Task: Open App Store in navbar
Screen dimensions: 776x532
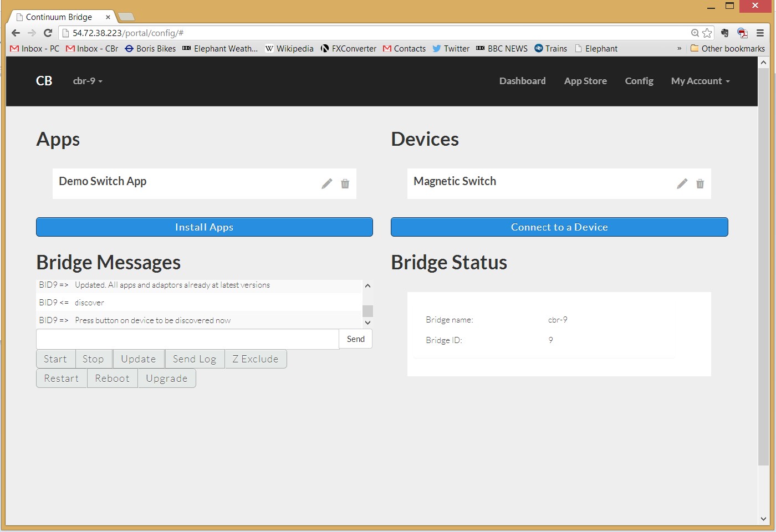Action: tap(585, 81)
